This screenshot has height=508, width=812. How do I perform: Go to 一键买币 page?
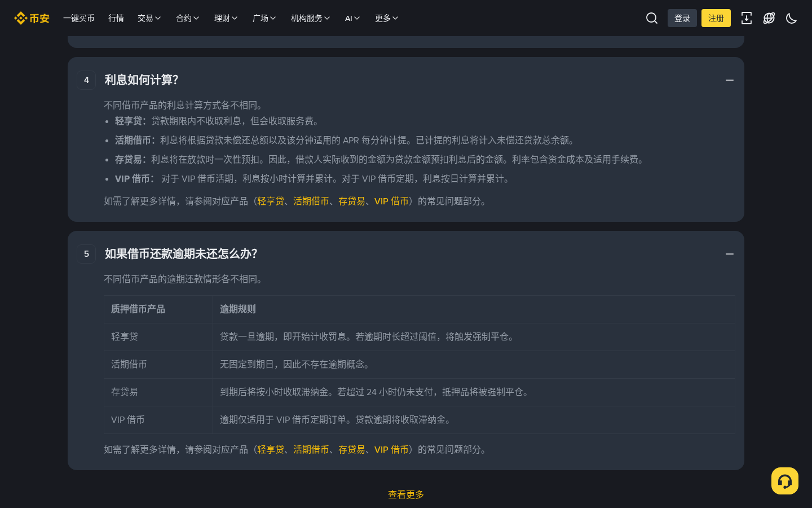click(x=79, y=18)
